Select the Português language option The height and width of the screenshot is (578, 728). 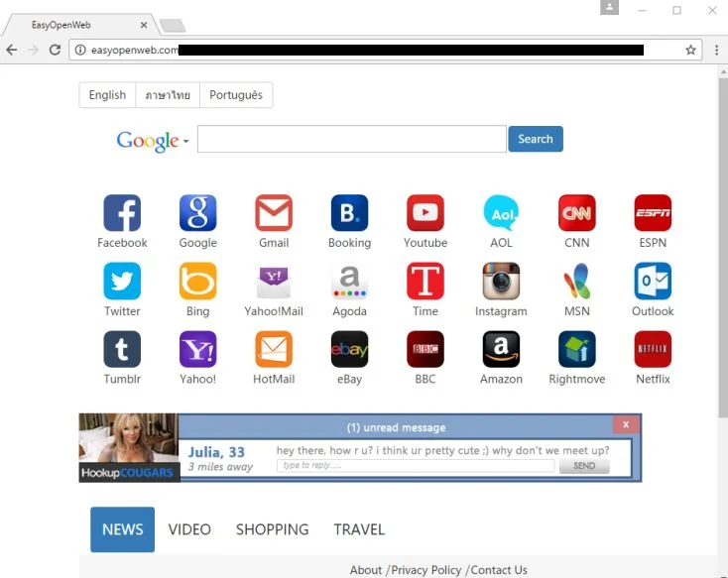tap(236, 95)
